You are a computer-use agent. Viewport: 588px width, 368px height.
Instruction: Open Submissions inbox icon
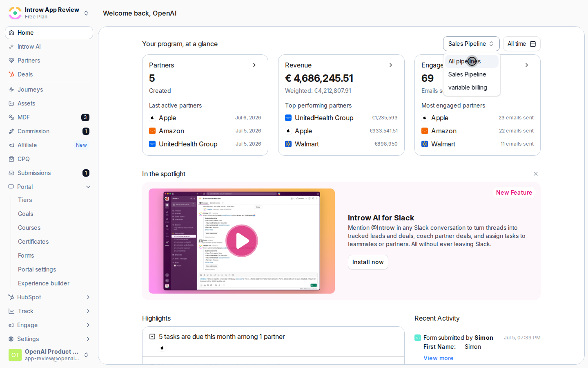(11, 173)
